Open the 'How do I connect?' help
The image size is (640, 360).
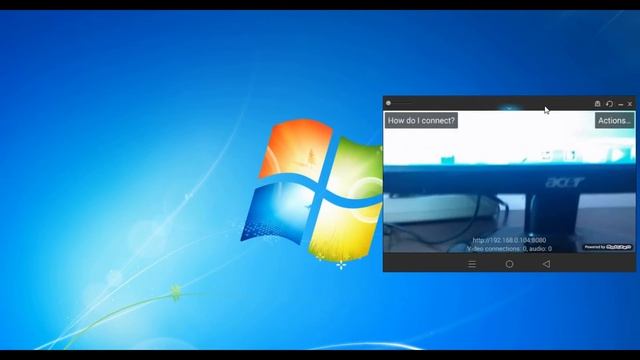421,120
